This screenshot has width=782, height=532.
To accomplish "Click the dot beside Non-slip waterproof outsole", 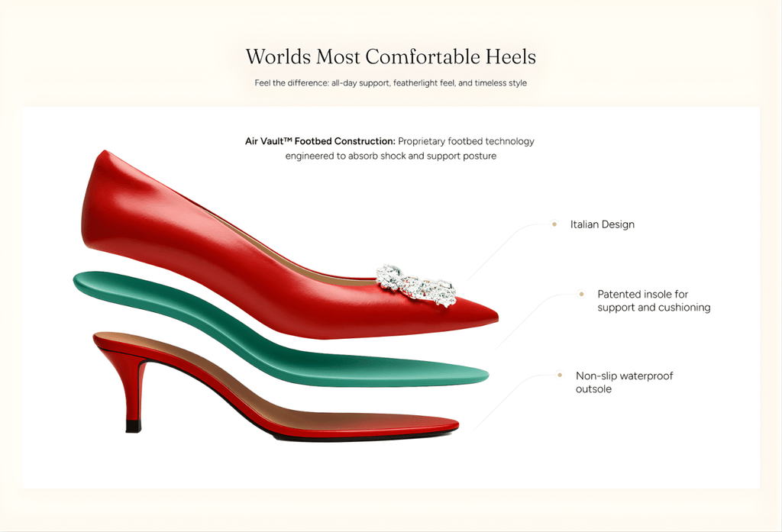I will point(560,376).
